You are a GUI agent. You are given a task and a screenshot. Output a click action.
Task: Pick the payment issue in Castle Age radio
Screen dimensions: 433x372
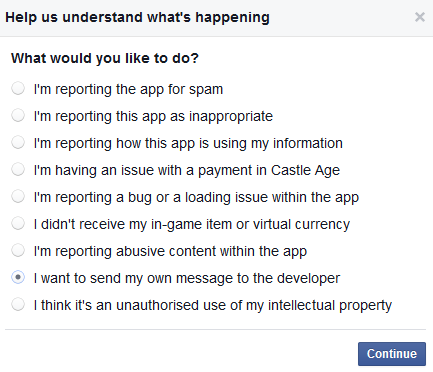pos(18,170)
